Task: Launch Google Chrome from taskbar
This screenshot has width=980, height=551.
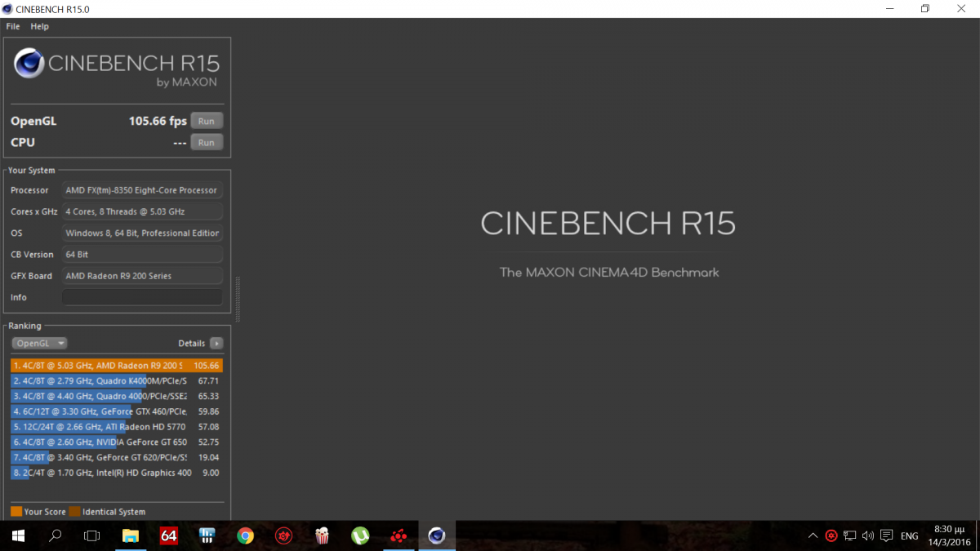Action: pyautogui.click(x=245, y=536)
